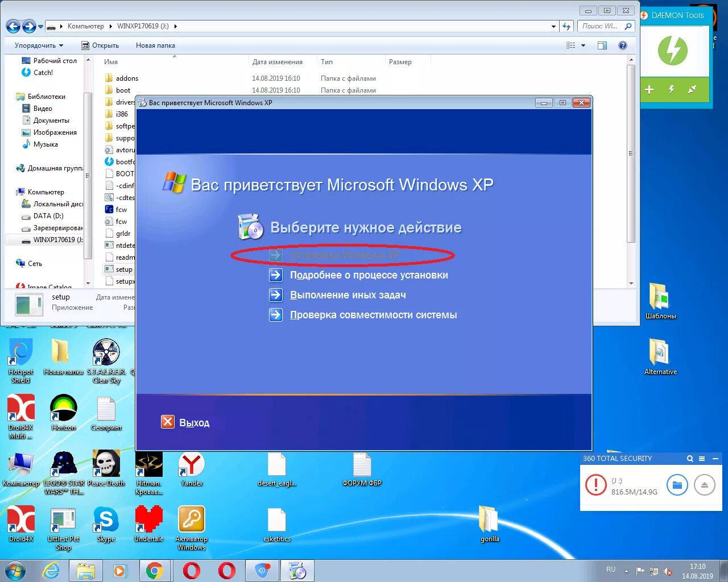Click Новая папка toolbar button

pyautogui.click(x=155, y=45)
